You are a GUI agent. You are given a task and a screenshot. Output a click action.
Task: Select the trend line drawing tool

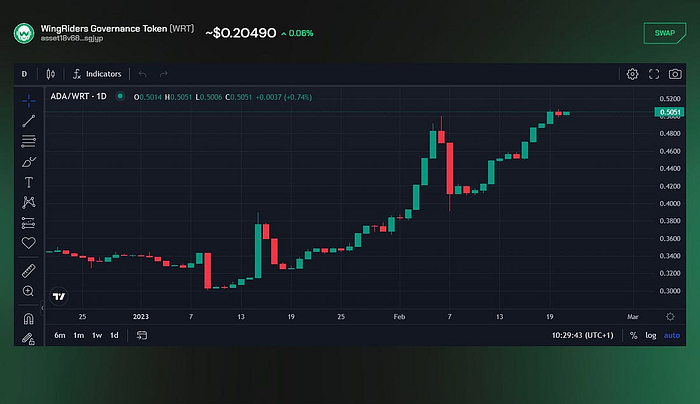click(x=29, y=121)
